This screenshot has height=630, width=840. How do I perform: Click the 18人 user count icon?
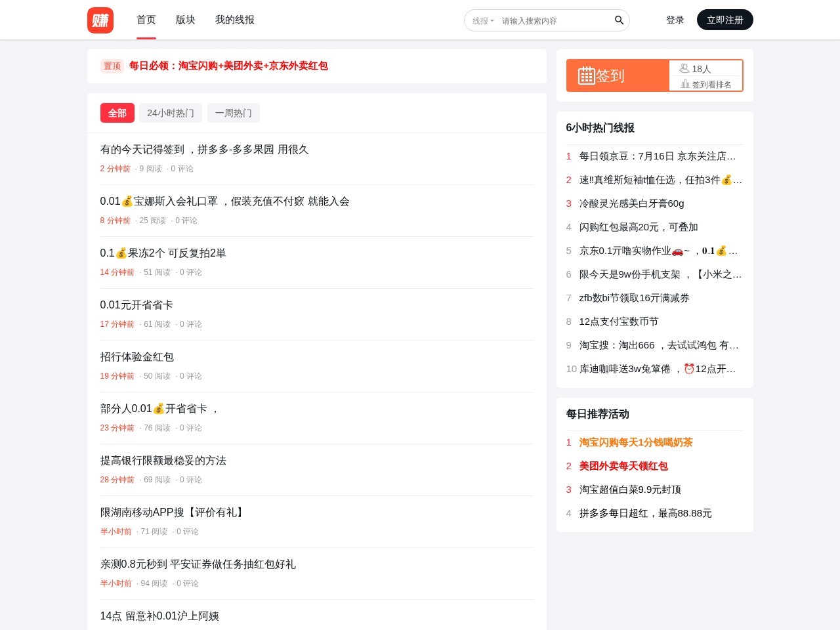point(684,68)
